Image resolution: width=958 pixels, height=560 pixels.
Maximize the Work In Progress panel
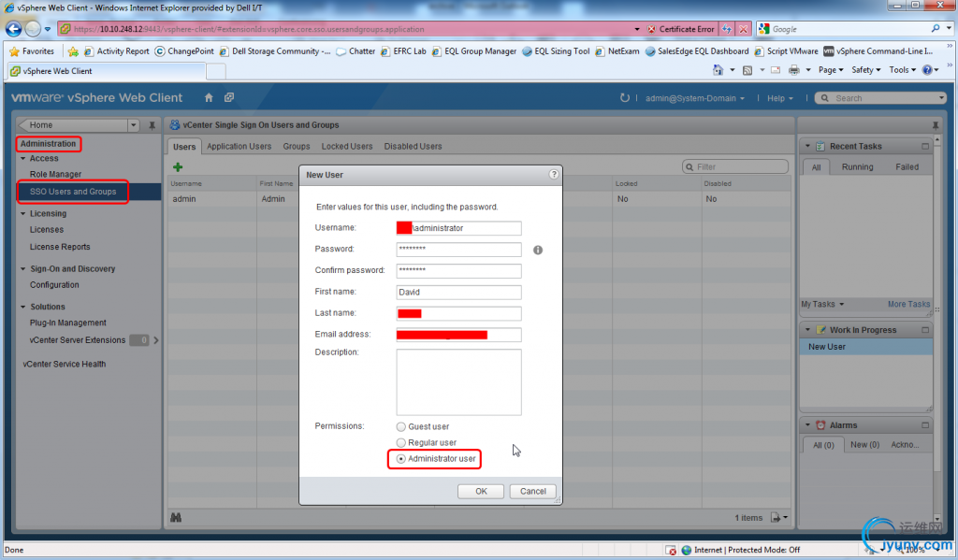pyautogui.click(x=925, y=330)
